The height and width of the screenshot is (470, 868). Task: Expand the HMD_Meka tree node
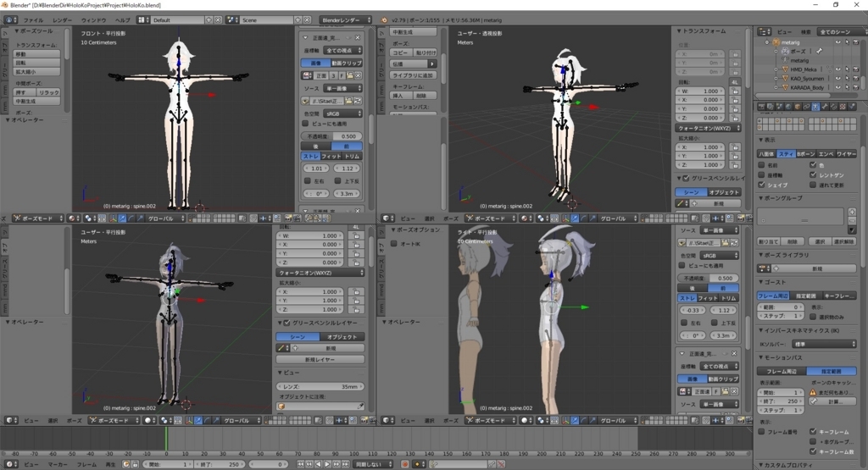776,69
